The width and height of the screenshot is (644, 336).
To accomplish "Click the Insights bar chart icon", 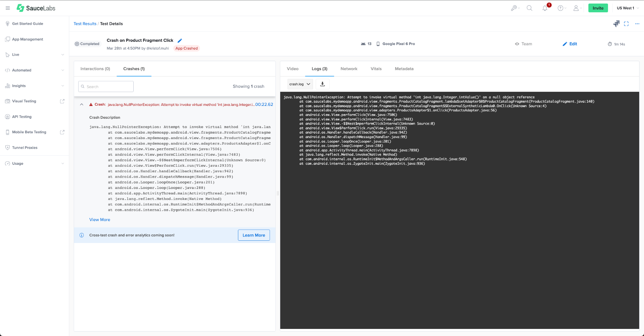I will point(7,86).
